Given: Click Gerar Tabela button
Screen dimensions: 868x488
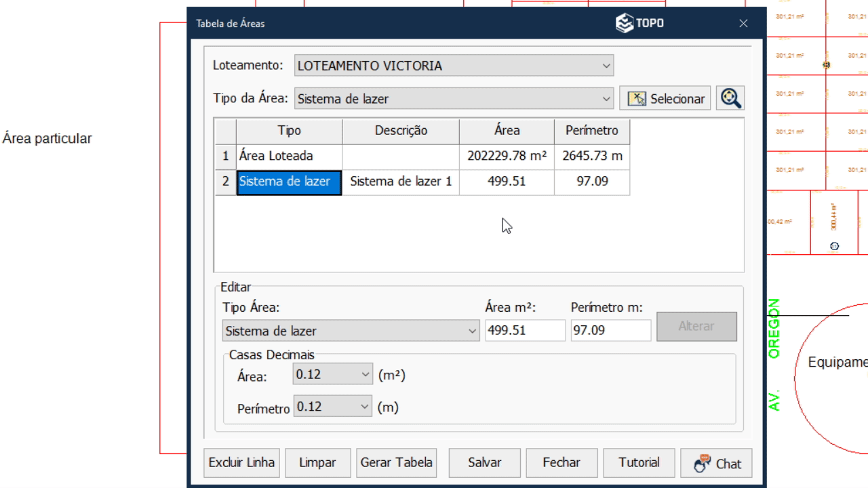Looking at the screenshot, I should click(396, 463).
